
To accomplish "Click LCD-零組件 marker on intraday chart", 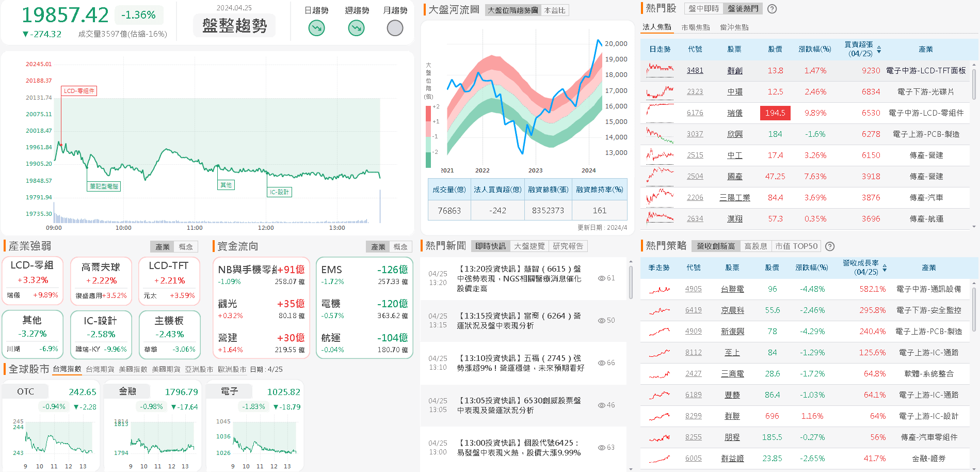I will (x=79, y=91).
